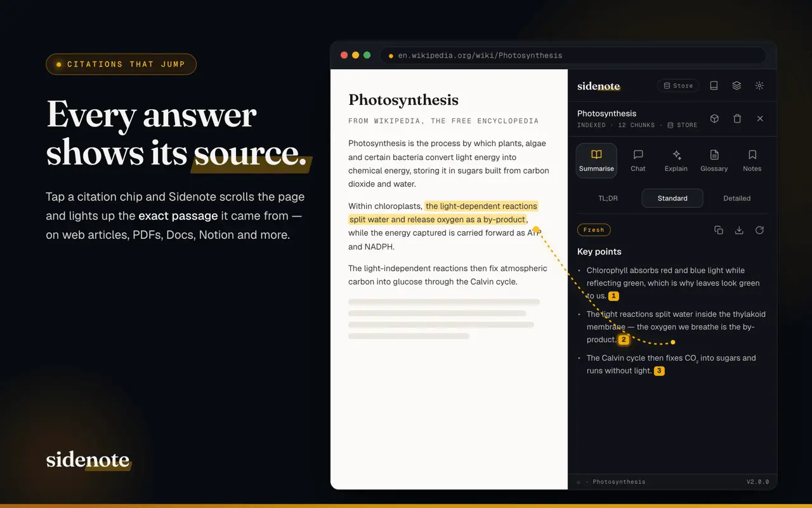Click 'FROM WIKIPEDIA, THE FREE ENCYCLOPEDIA' subtitle
812x508 pixels.
coord(443,121)
